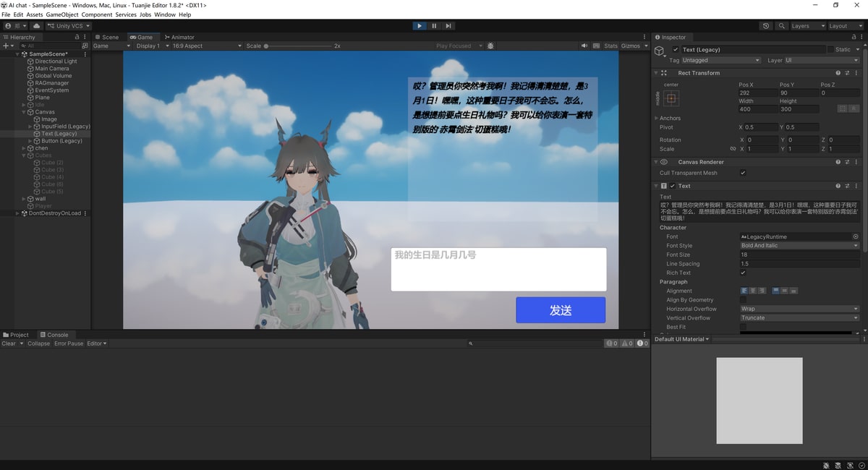This screenshot has width=868, height=470.
Task: Toggle the Gizmos button
Action: (631, 46)
